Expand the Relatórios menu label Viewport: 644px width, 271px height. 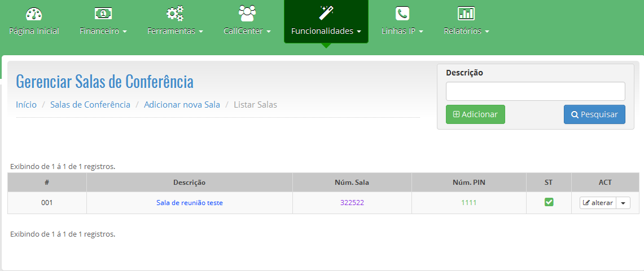tap(466, 32)
